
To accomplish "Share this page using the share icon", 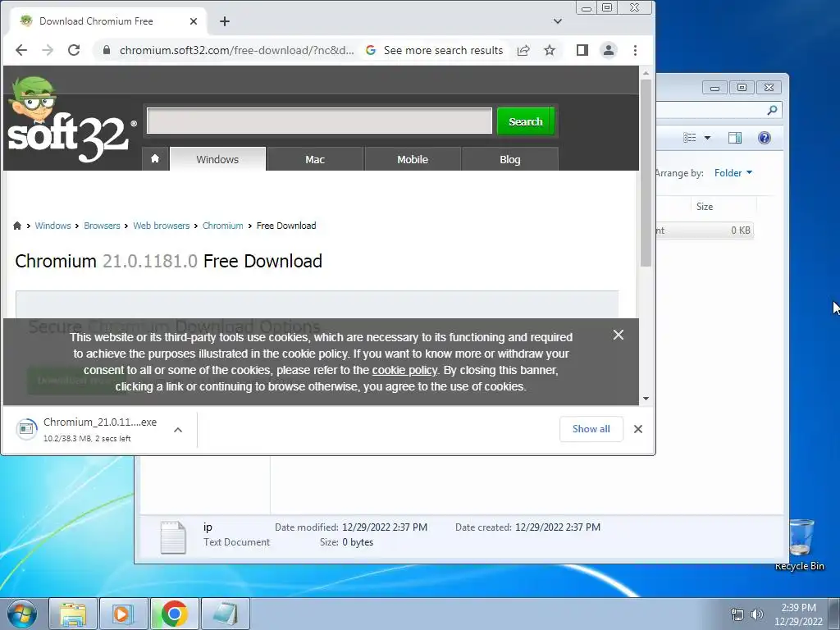I will pos(523,50).
